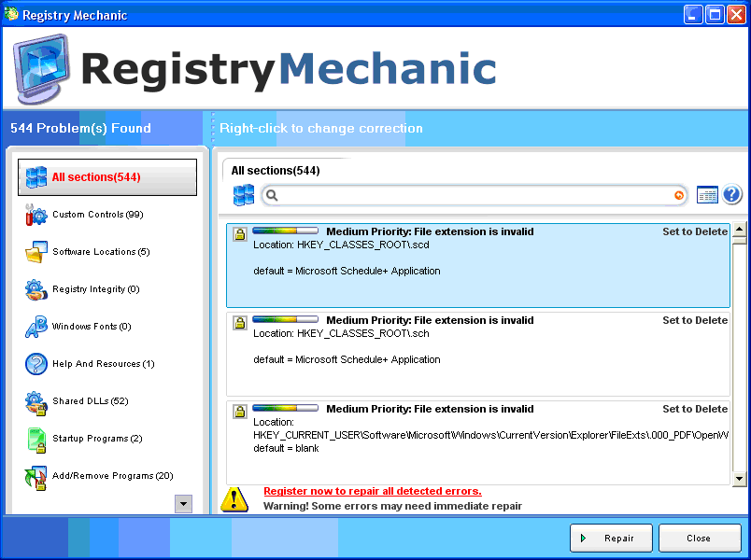Click the results scrollbar up arrow
This screenshot has width=751, height=560.
coord(739,229)
